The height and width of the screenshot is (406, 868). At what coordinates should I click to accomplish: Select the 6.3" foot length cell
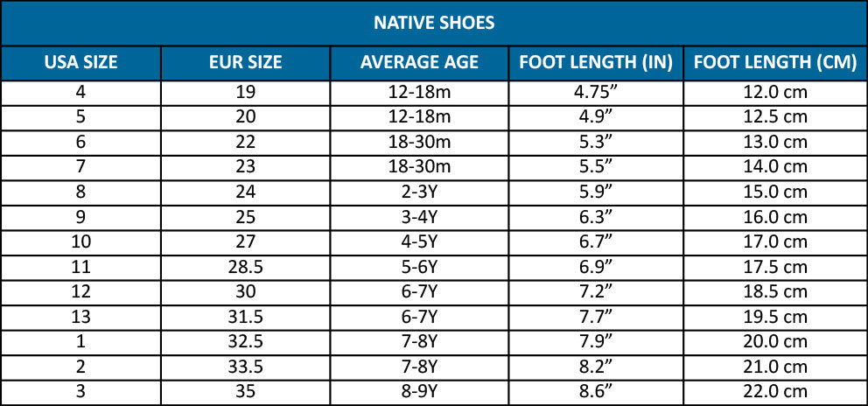click(596, 217)
